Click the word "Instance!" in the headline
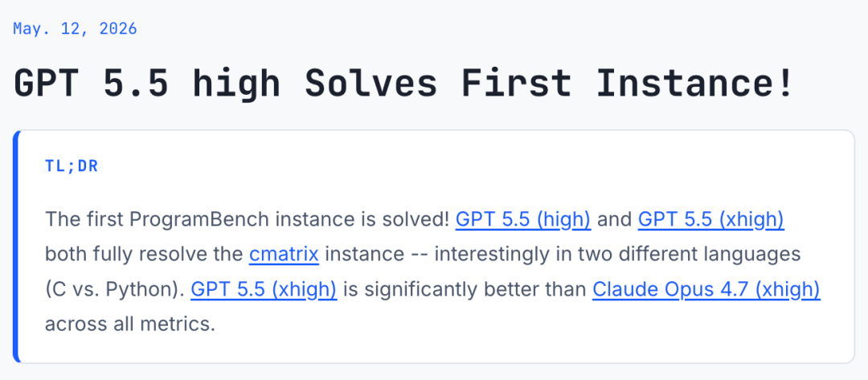Viewport: 868px width, 380px height. [696, 84]
